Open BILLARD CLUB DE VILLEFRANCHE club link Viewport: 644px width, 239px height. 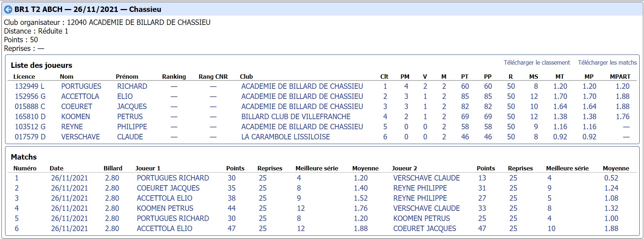(x=296, y=117)
